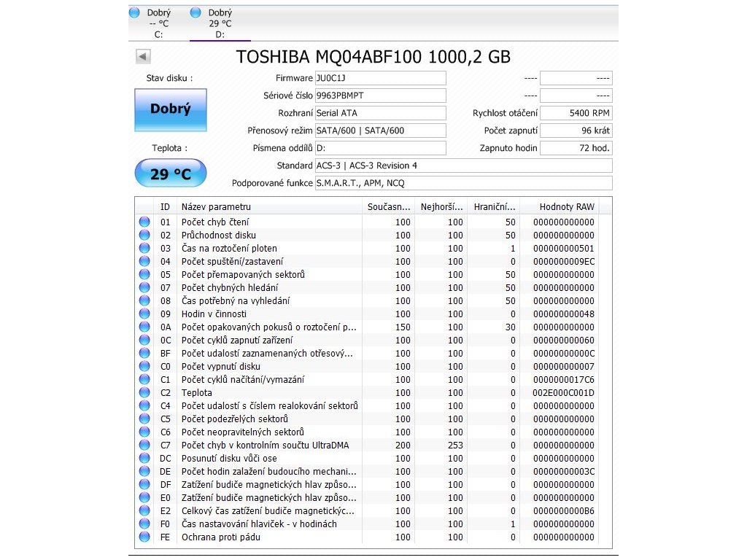Select the C: drive tab at the top
Image resolution: width=747 pixels, height=560 pixels.
click(x=158, y=23)
